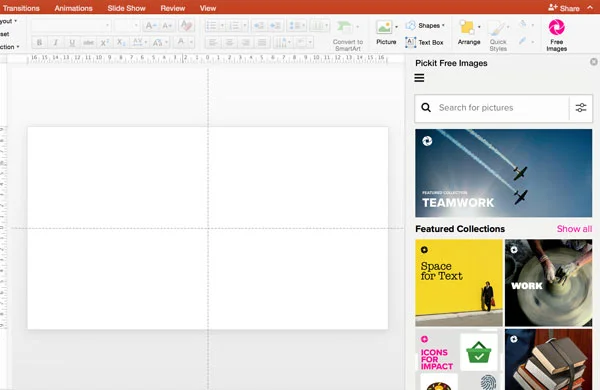This screenshot has width=600, height=390.
Task: Open the TEAMWORK featured collection banner
Action: (503, 173)
